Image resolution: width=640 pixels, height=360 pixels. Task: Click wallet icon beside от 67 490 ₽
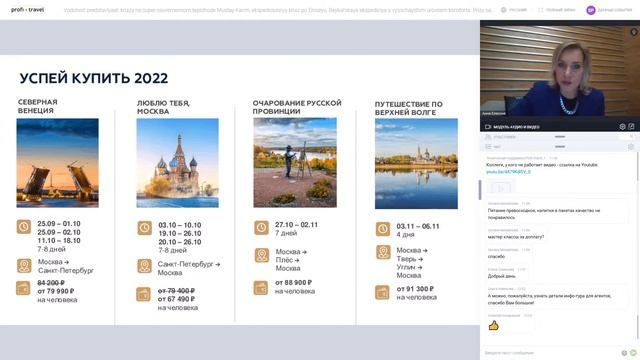[143, 294]
